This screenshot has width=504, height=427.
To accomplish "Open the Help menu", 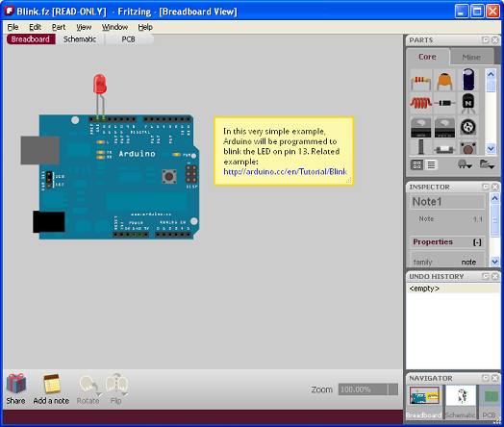I will (145, 27).
